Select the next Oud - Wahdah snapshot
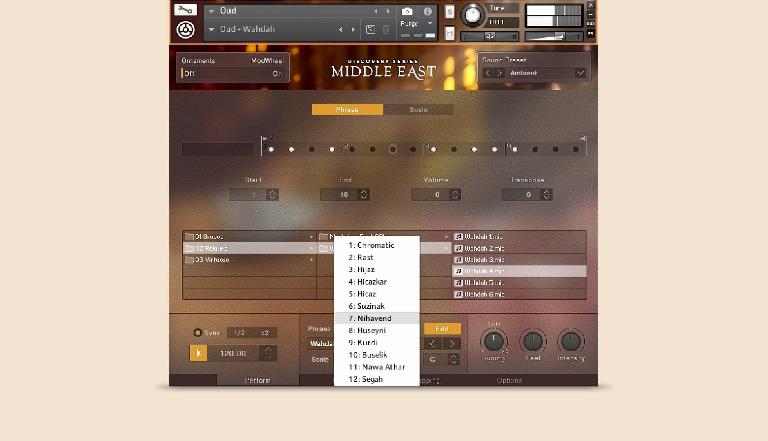 click(353, 29)
